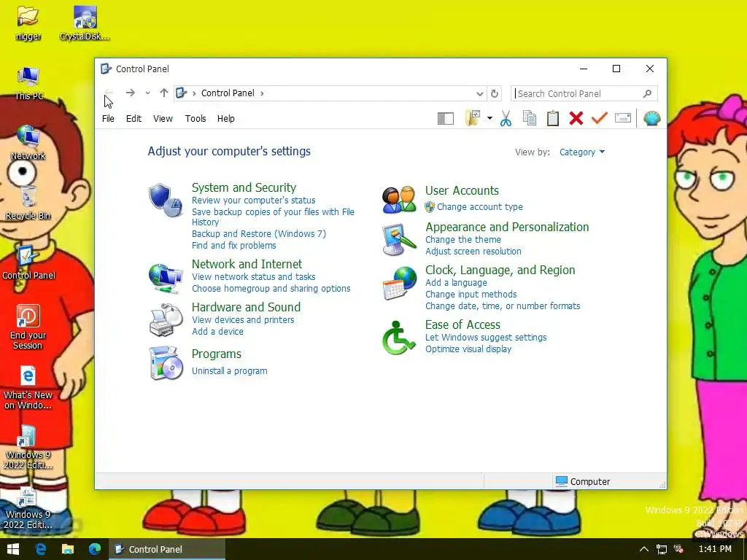
Task: Go back using the Back arrow
Action: pyautogui.click(x=109, y=93)
